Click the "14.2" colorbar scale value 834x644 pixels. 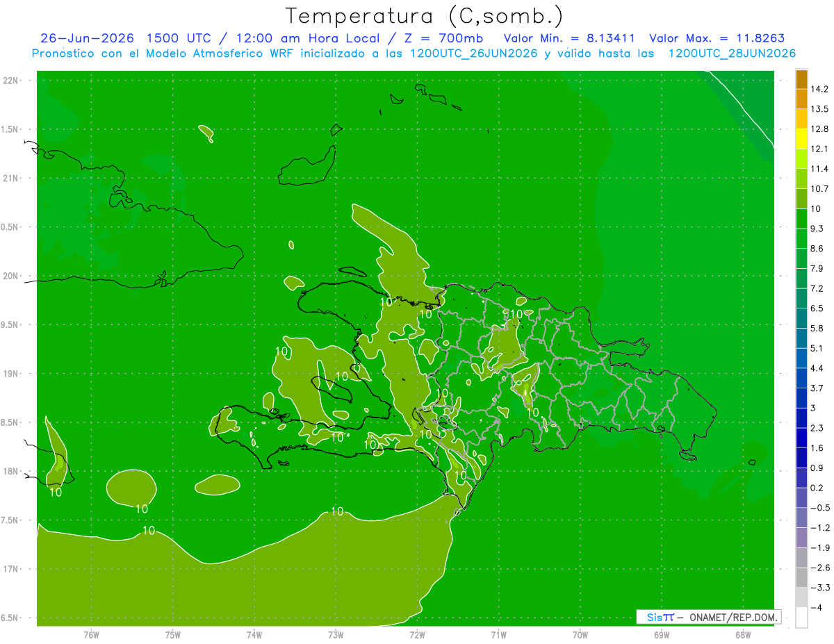[x=819, y=89]
